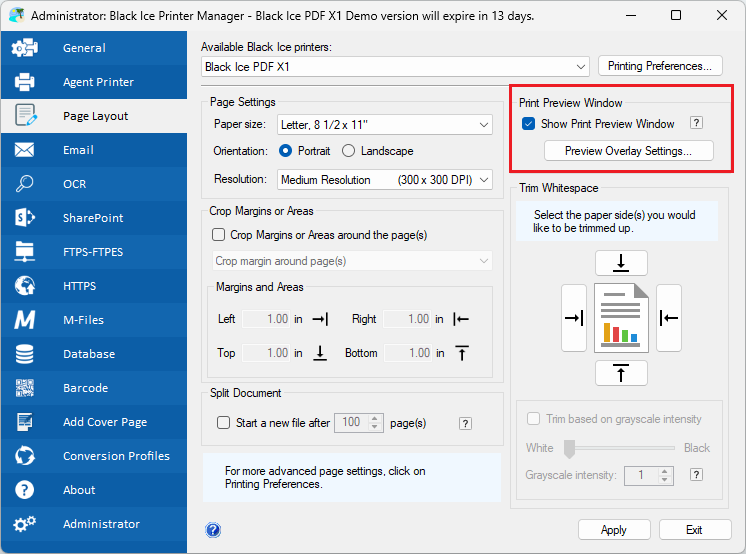The image size is (746, 554).
Task: Click the trim bottom side arrow icon
Action: [621, 373]
